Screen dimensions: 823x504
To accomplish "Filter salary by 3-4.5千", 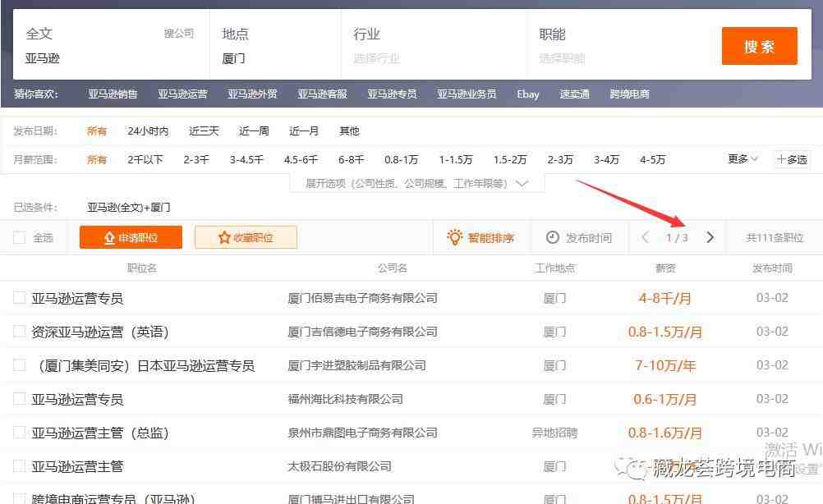I will pos(246,159).
